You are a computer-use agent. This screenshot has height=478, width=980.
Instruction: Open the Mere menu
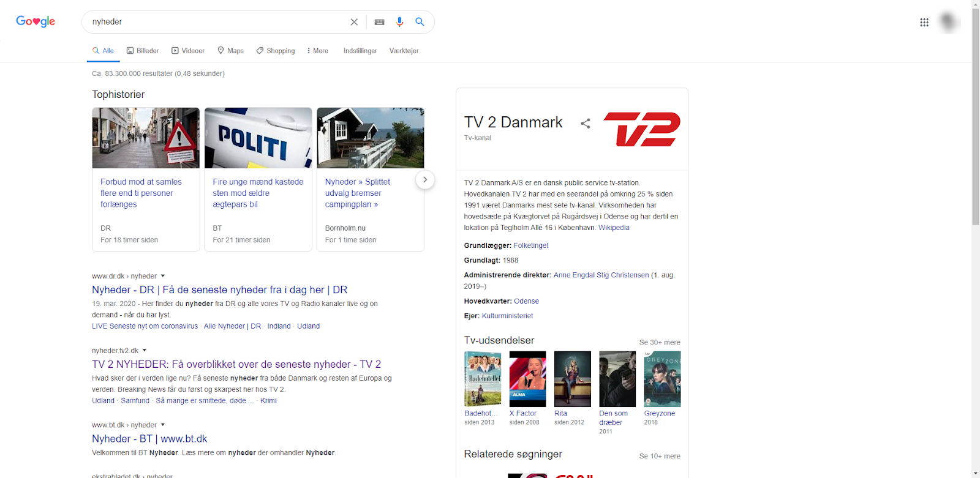pos(317,51)
